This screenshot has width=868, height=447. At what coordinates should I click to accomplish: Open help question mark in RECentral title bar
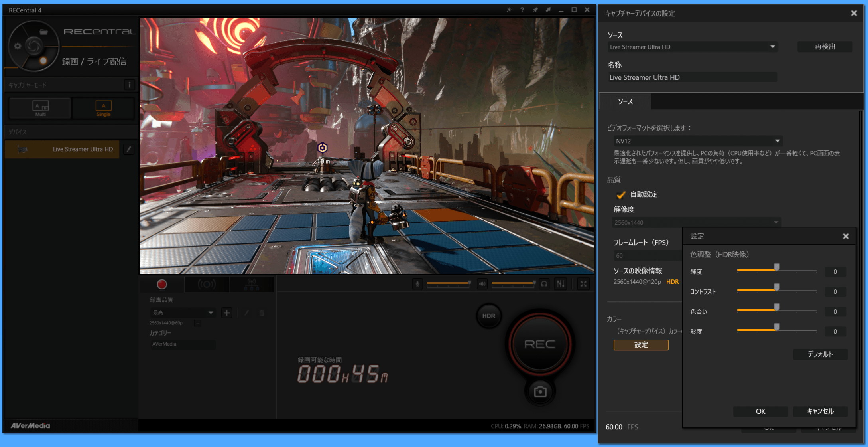522,10
